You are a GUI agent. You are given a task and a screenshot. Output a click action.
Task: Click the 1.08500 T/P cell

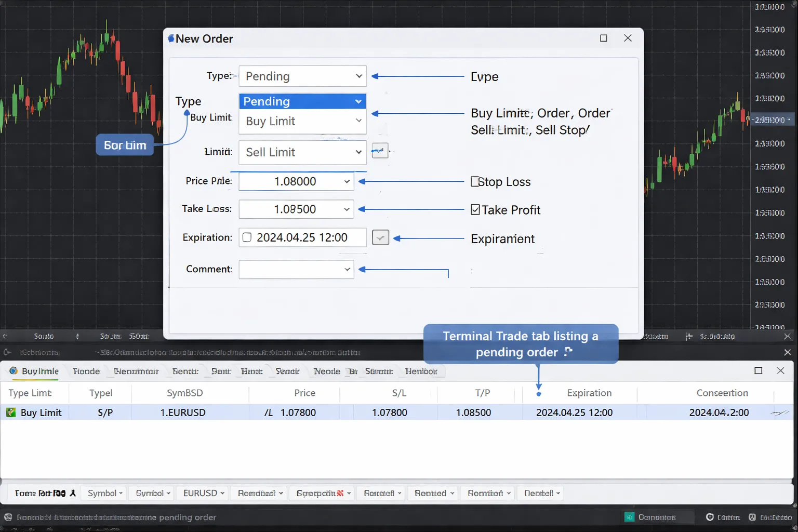[x=473, y=413]
